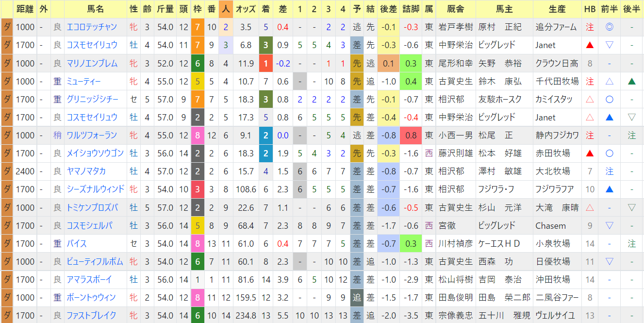Screen dimensions: 644x323
Task: Click the white frame 1 badge in アマラスボーイ row
Action: [198, 279]
